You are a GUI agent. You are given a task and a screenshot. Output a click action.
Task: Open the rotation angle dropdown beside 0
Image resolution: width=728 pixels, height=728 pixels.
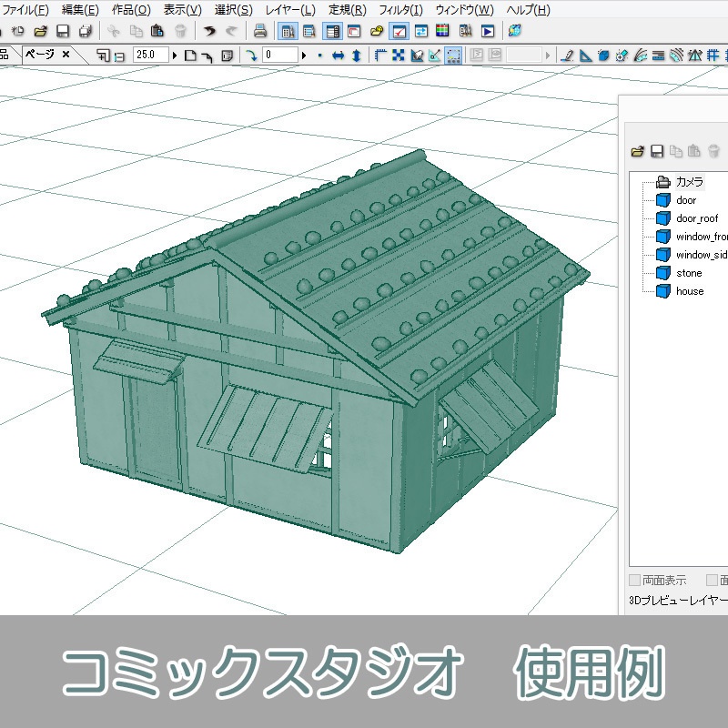pyautogui.click(x=303, y=55)
